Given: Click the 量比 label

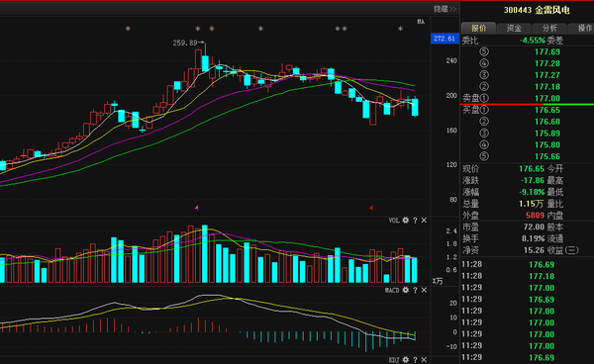Looking at the screenshot, I should coord(555,204).
